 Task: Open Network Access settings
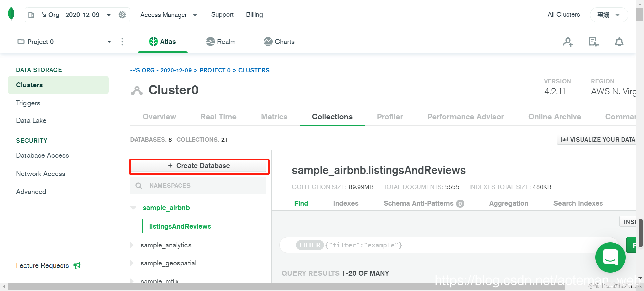(x=41, y=174)
